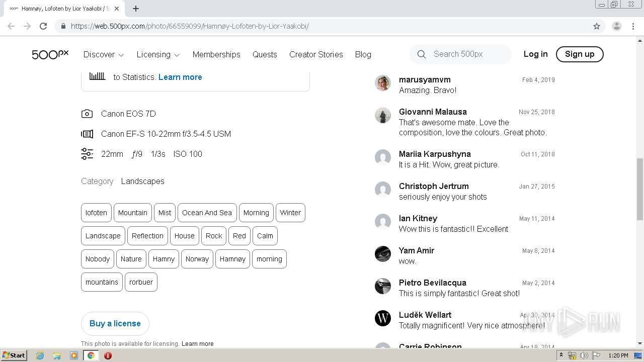Click the search magnifier icon
This screenshot has height=362, width=644.
pyautogui.click(x=422, y=54)
